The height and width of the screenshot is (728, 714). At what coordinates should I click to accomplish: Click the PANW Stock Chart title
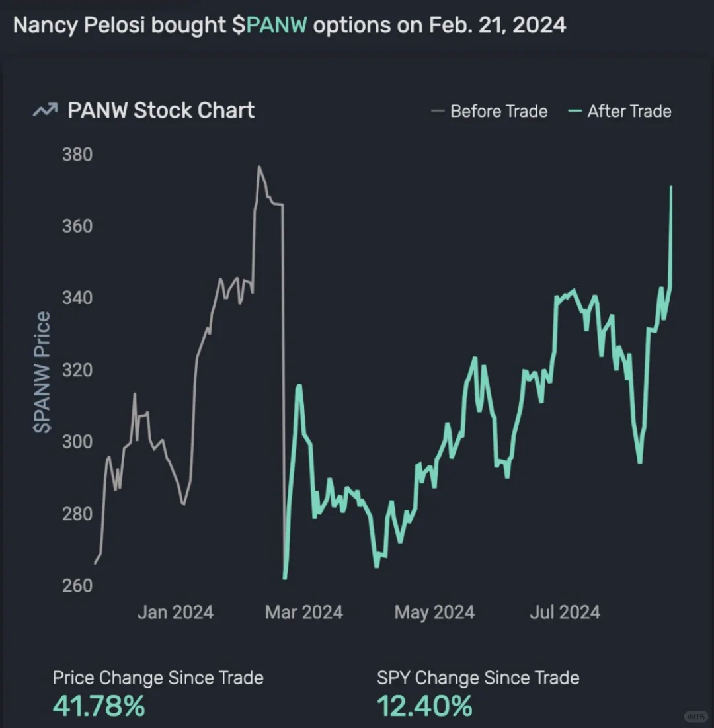click(161, 110)
